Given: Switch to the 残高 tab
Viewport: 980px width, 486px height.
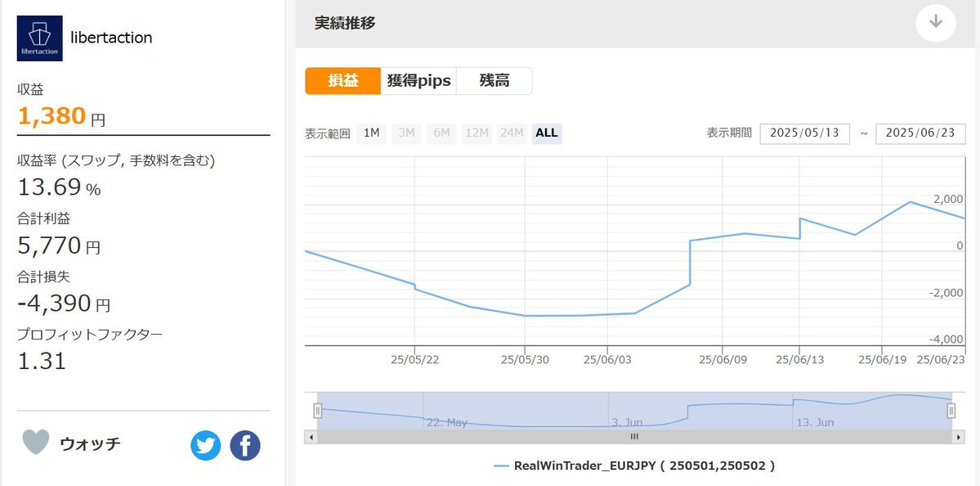Looking at the screenshot, I should click(x=494, y=81).
